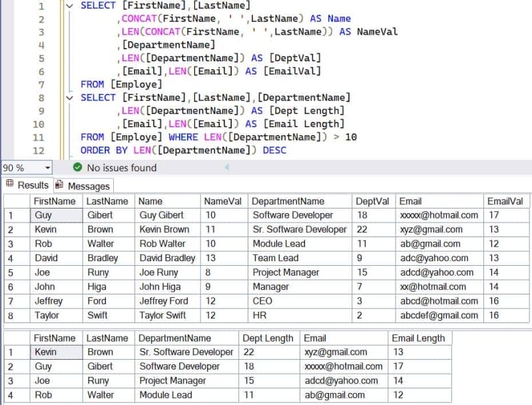Click the DESC keyword on line 12
Screen dimensions: 532x405
tap(274, 150)
